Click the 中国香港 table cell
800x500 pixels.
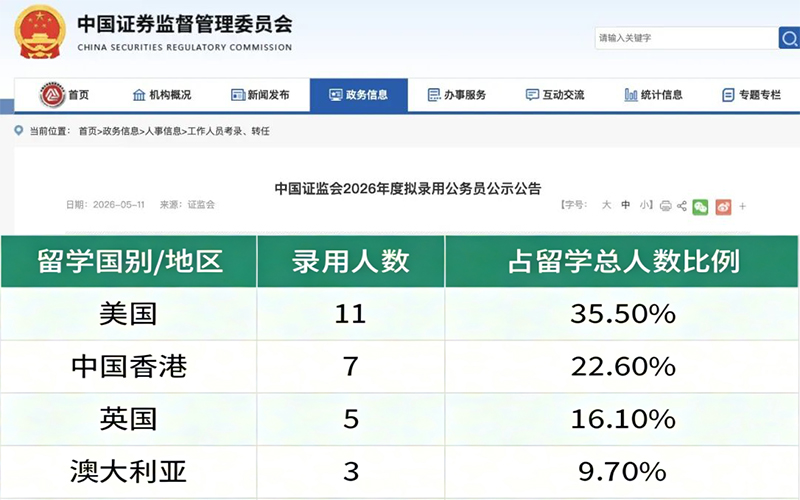pyautogui.click(x=129, y=366)
